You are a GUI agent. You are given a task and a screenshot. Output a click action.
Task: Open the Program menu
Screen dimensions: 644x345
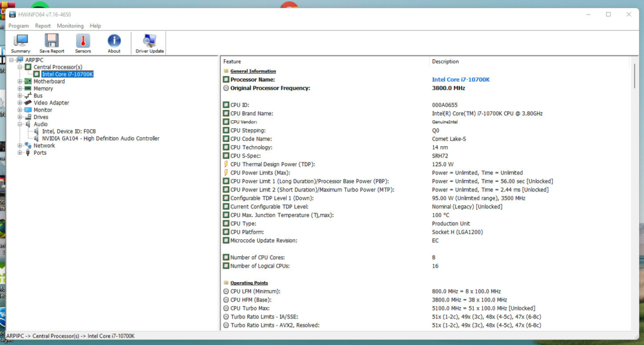[18, 26]
